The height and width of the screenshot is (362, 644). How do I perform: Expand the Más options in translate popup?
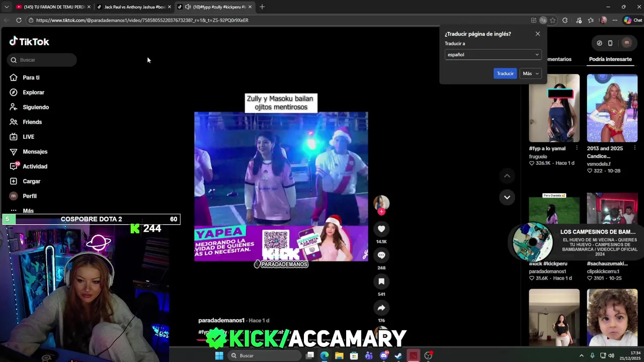click(531, 73)
